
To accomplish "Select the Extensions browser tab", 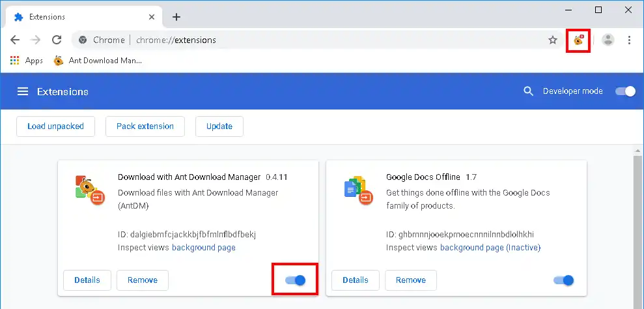I will tap(84, 18).
